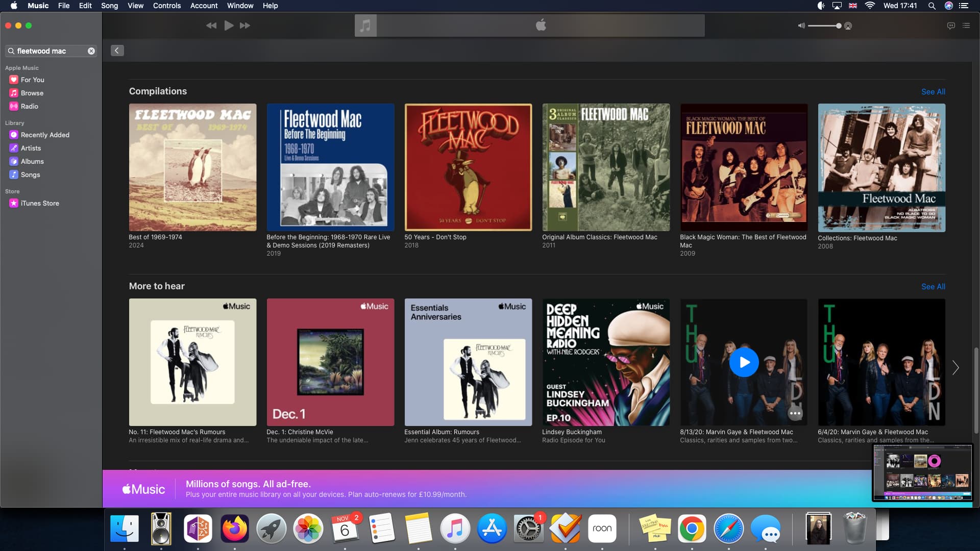Open Google Chrome from the Dock

(x=692, y=529)
